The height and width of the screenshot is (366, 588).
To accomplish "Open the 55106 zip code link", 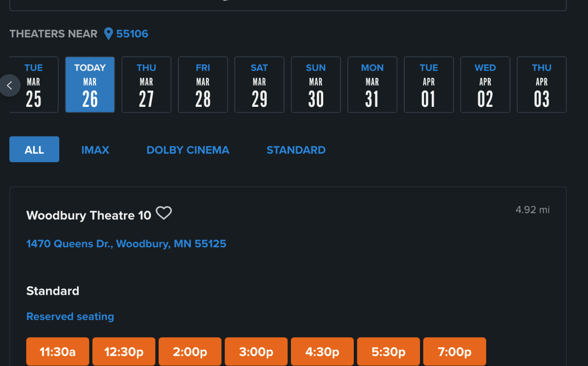I will click(x=131, y=34).
